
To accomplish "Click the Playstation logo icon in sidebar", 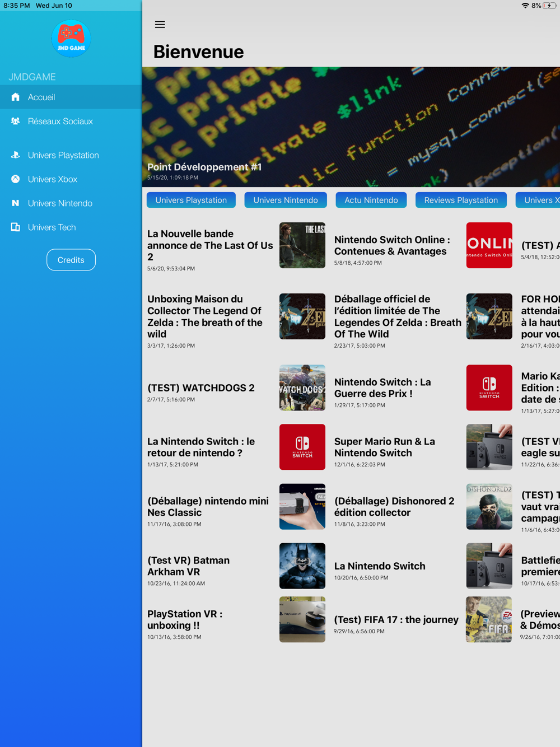I will pos(16,155).
